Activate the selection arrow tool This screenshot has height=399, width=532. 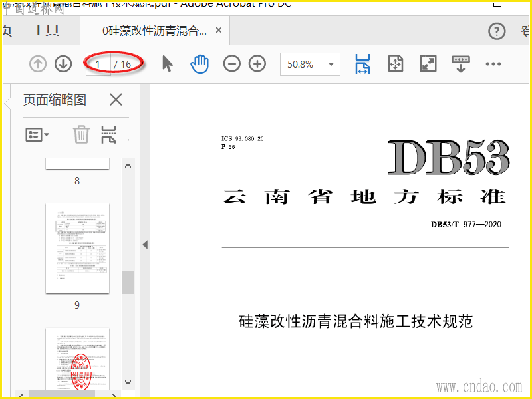[168, 64]
